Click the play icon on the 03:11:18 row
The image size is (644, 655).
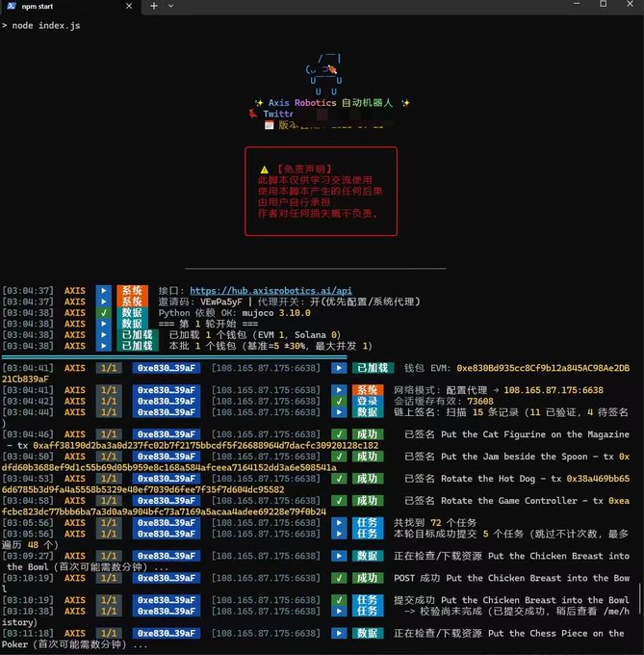point(339,633)
